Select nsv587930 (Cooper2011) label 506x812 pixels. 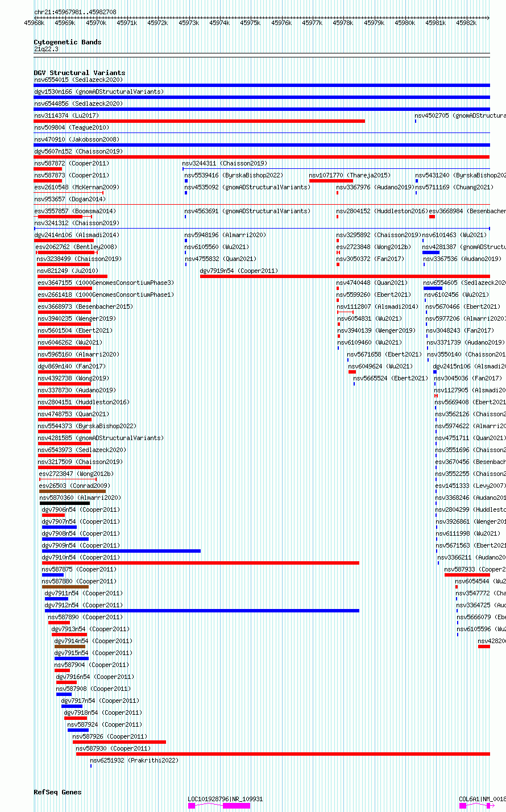pos(114,748)
